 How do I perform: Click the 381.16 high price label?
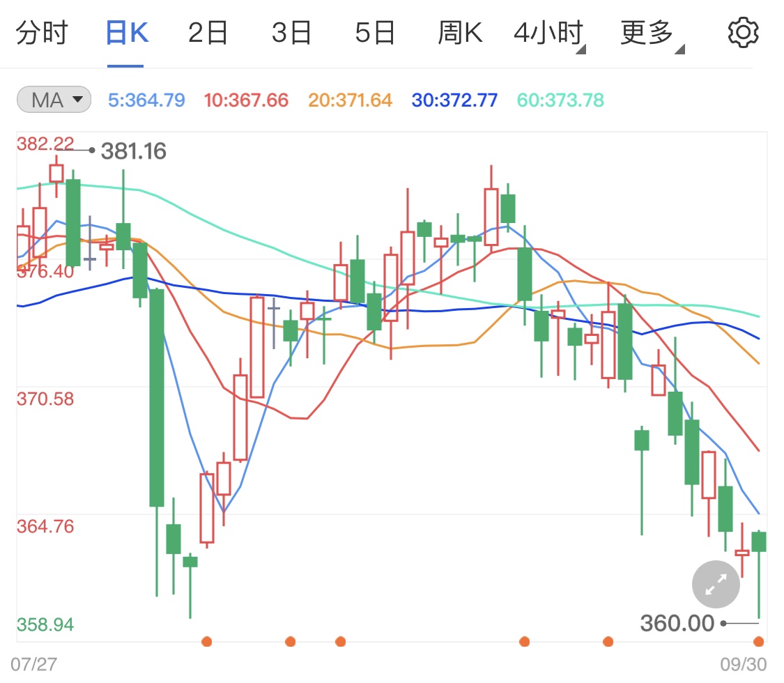(134, 151)
